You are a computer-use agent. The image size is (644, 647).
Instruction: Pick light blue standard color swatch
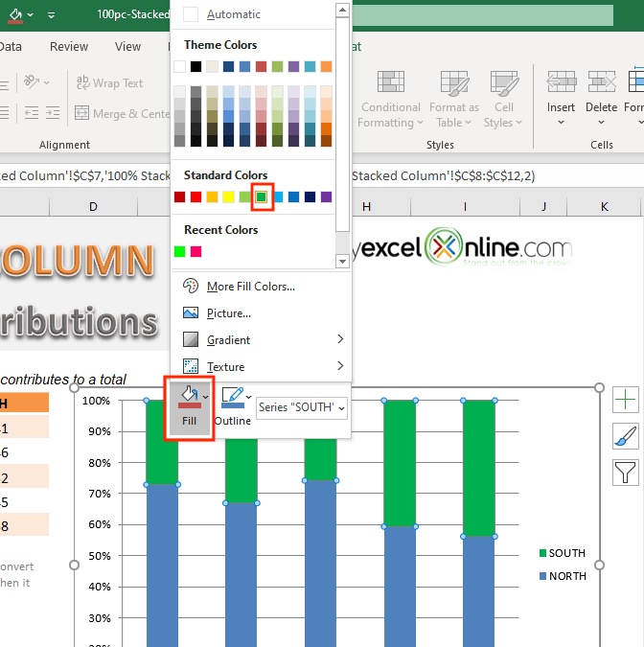click(x=278, y=197)
